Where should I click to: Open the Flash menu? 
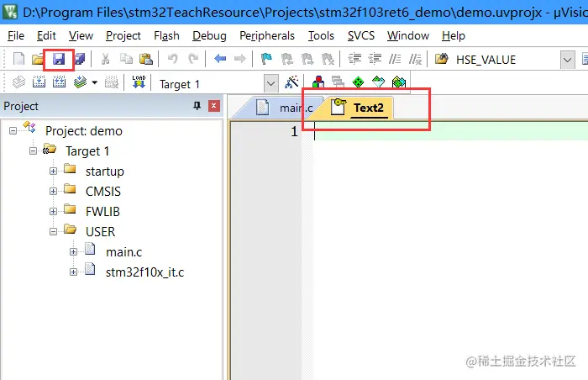166,35
